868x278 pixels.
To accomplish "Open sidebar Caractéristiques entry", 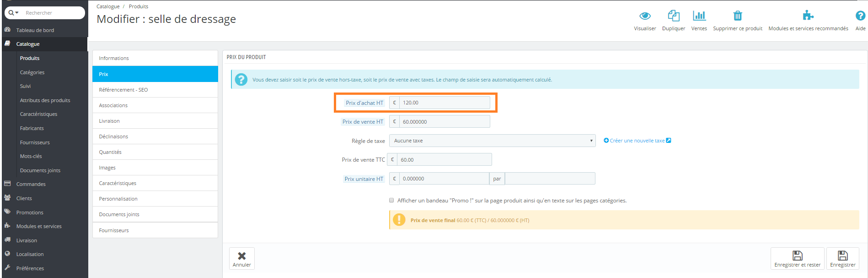I will click(x=38, y=114).
